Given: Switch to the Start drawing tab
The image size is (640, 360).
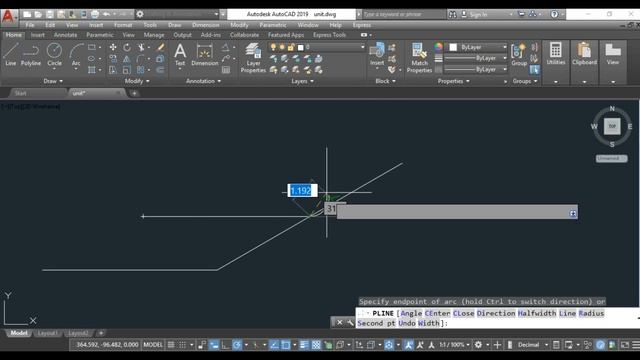Looking at the screenshot, I should (x=20, y=93).
